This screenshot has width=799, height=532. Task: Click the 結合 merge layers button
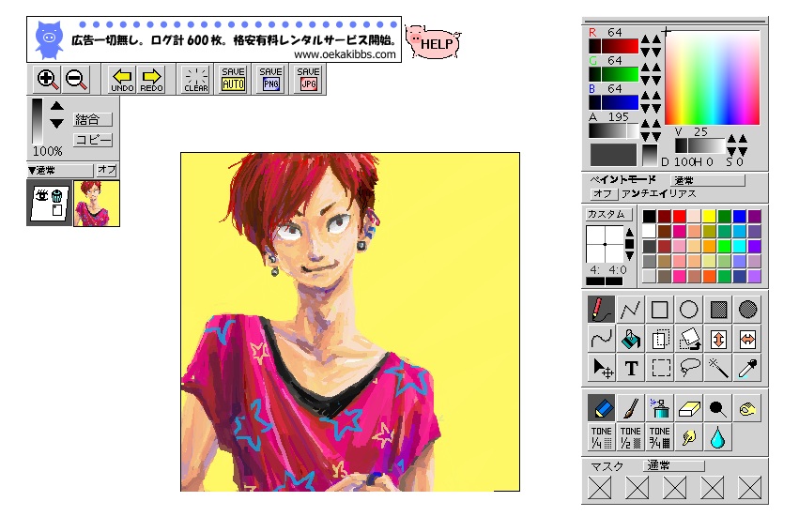(93, 119)
